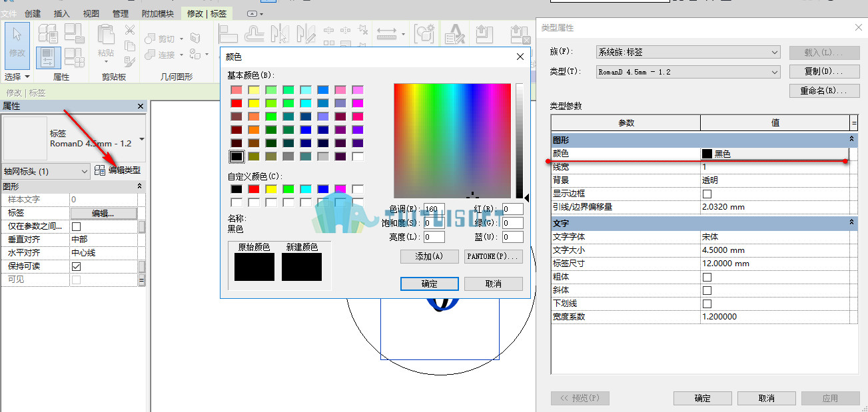Open the Family dropdown showing System Family: Label
This screenshot has height=412, width=868.
(688, 52)
